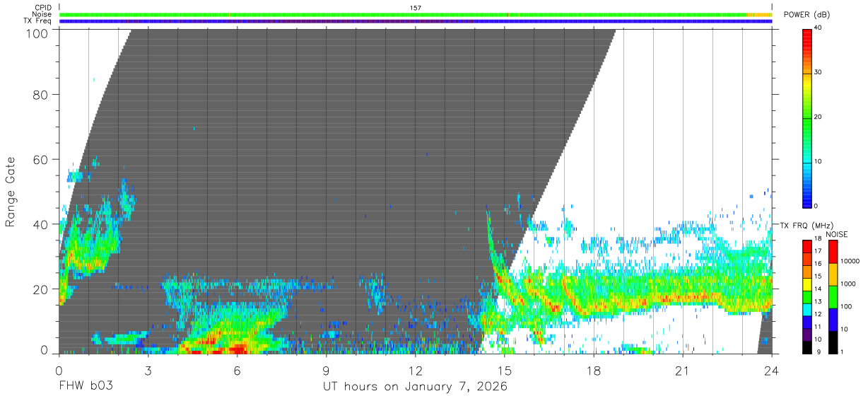This screenshot has width=868, height=401.
Task: Click the 15 tick on UT hours axis
Action: coord(505,371)
